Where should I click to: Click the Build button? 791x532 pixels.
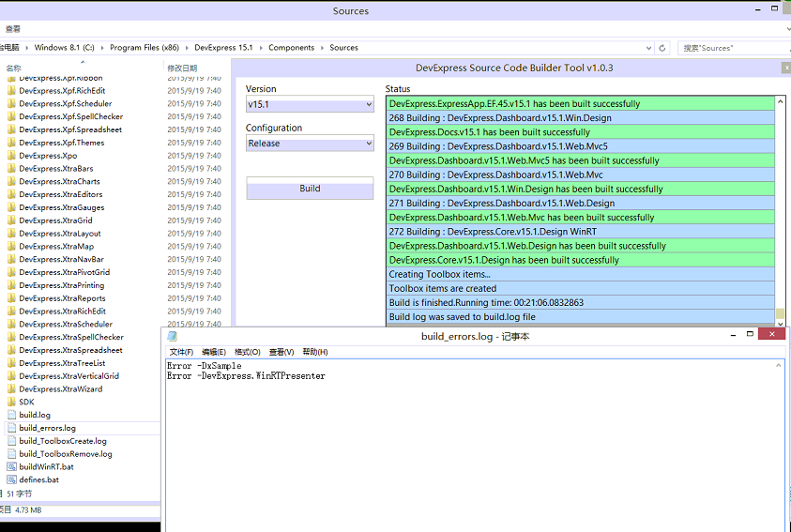(310, 188)
